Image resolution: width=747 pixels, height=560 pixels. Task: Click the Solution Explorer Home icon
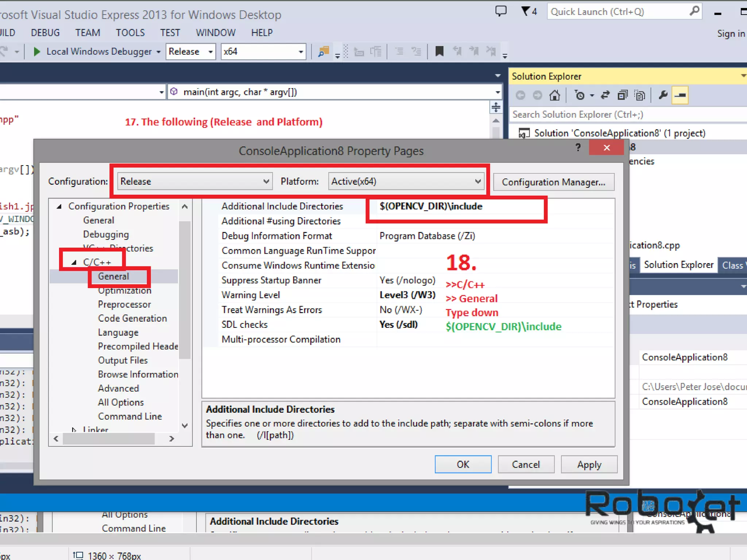point(554,96)
